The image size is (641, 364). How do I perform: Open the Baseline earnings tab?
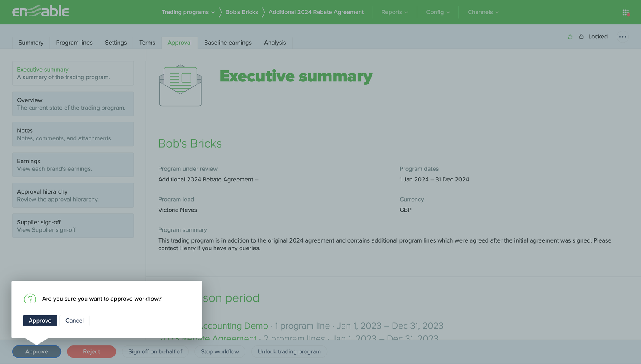pos(228,43)
